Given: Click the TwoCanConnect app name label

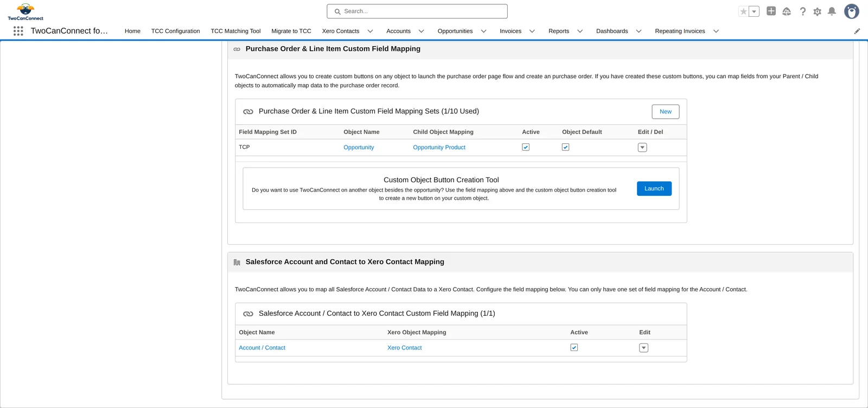Looking at the screenshot, I should [x=69, y=31].
